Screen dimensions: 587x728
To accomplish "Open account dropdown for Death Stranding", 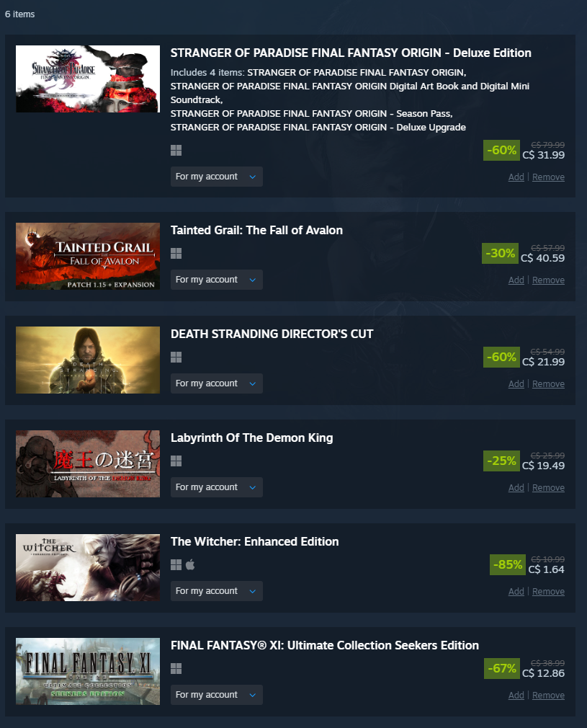I will tap(217, 383).
